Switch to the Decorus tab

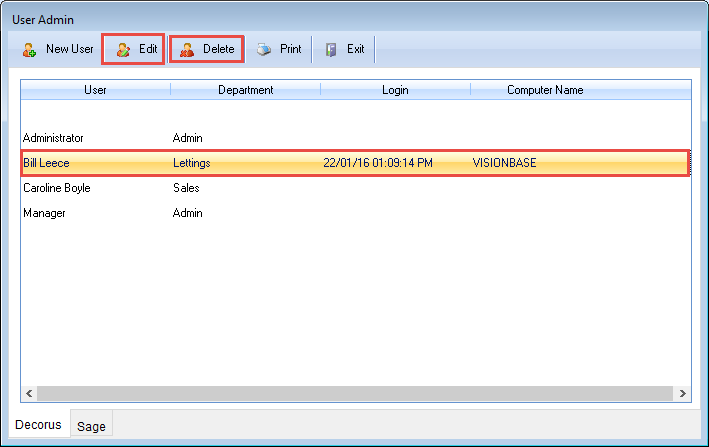(39, 424)
